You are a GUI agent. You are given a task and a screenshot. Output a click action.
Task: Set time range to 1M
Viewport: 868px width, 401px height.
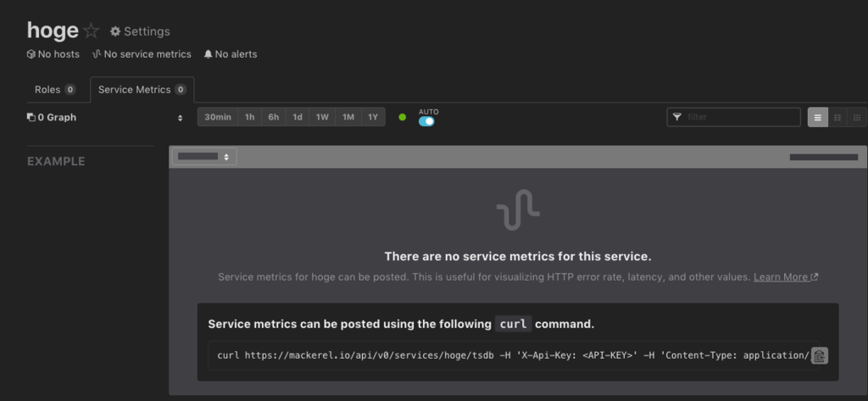(x=348, y=117)
